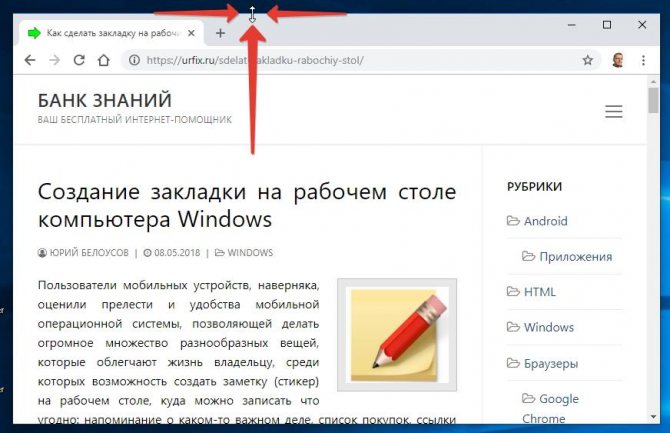
Task: Click the WINDOWS tag under the article title
Action: [250, 253]
